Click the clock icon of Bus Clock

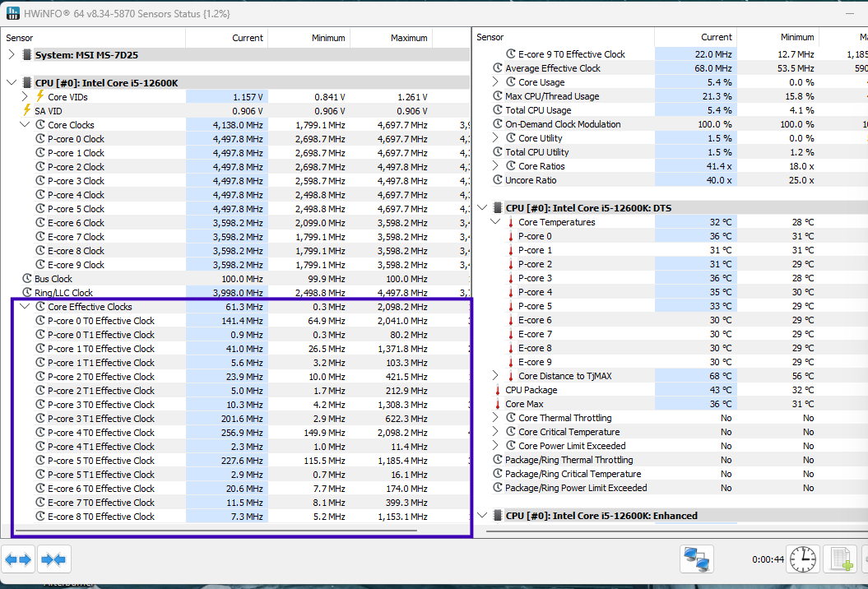coord(26,278)
